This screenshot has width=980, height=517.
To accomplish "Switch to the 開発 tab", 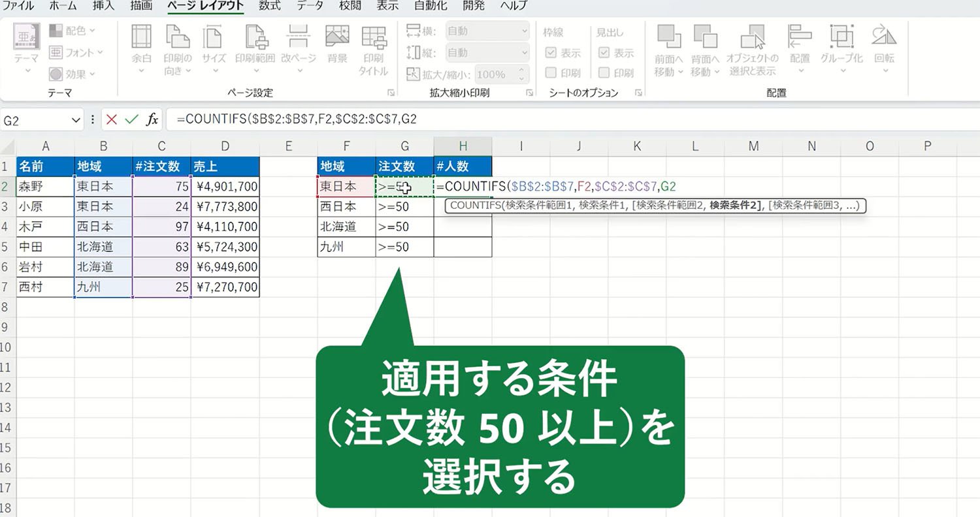I will [473, 6].
